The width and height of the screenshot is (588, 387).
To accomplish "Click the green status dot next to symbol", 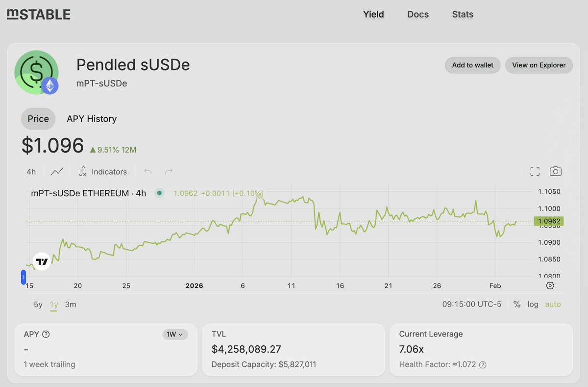I will coord(159,193).
